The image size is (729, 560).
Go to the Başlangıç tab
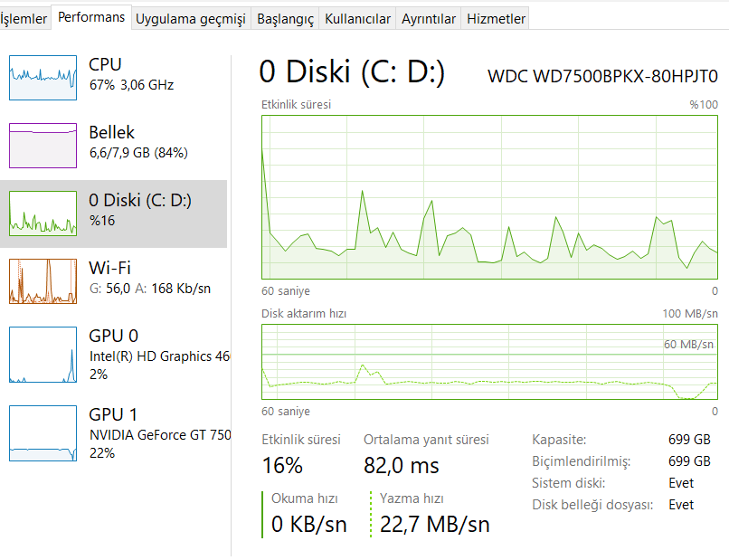tap(285, 19)
